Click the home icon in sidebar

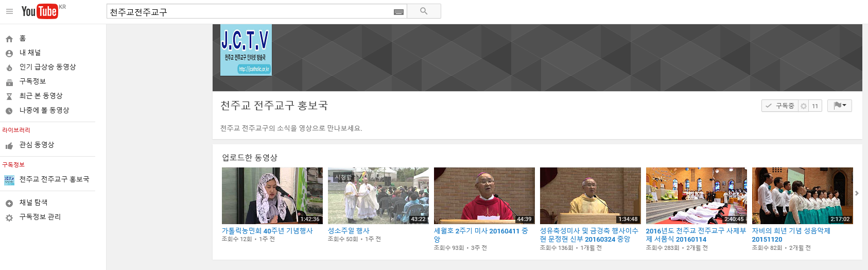(x=9, y=39)
